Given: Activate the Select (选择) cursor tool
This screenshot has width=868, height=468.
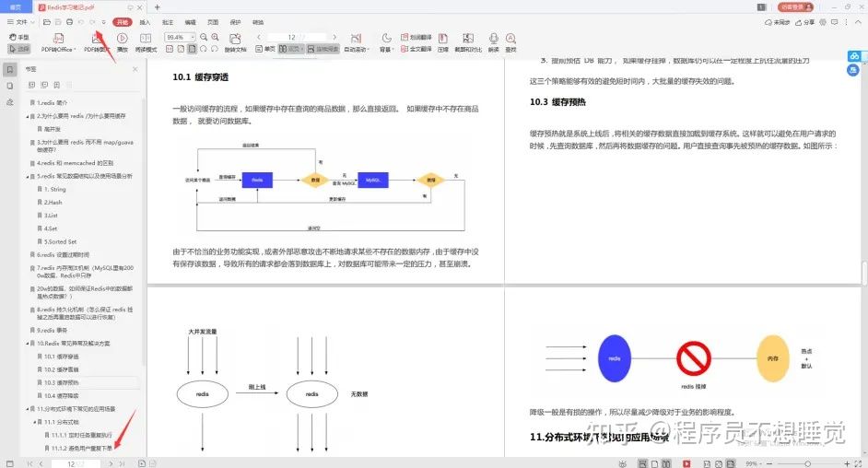Looking at the screenshot, I should tap(18, 49).
